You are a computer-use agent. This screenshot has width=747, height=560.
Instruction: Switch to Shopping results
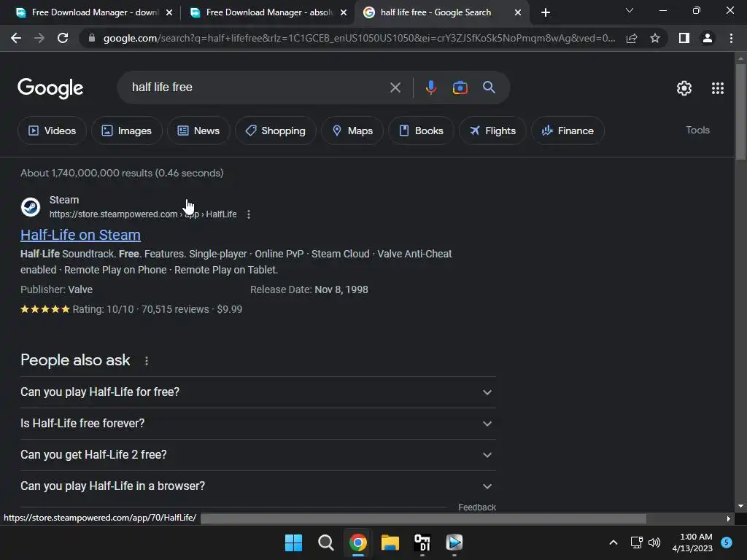(x=275, y=131)
